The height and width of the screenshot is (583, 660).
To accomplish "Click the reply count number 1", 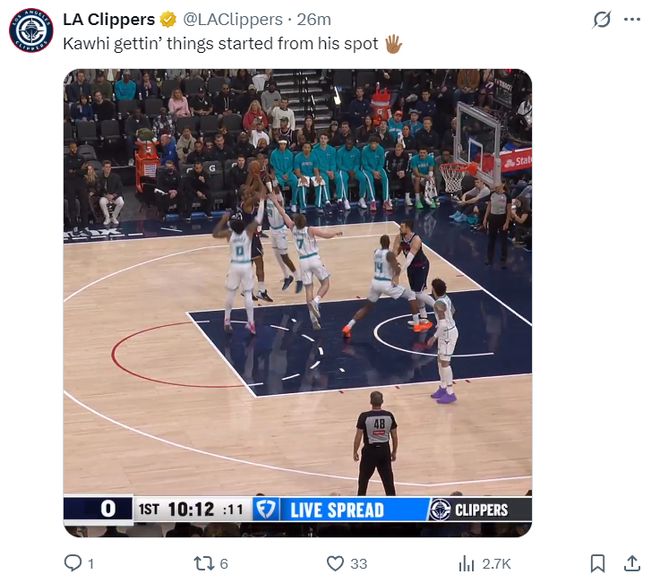I will click(90, 564).
